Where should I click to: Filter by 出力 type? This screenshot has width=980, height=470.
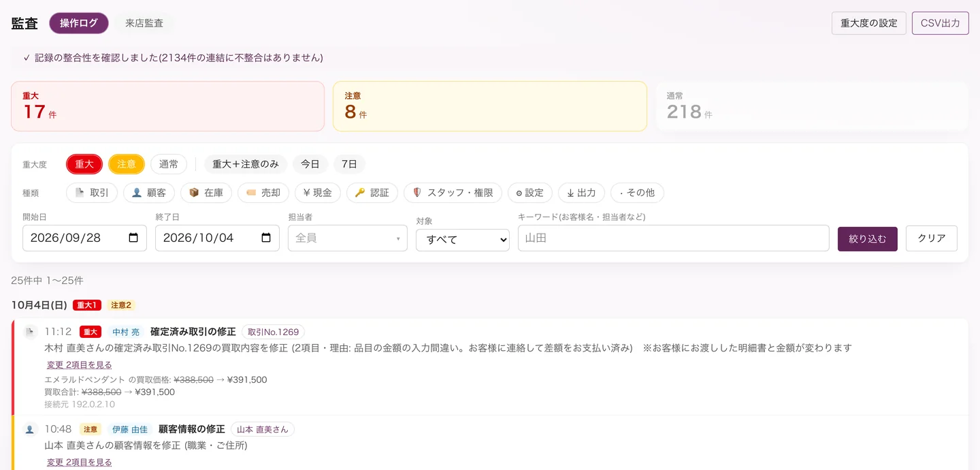(581, 193)
